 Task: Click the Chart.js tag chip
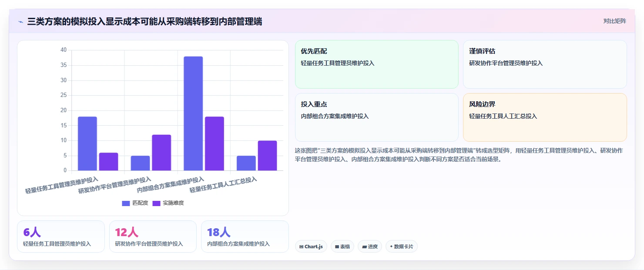[311, 247]
